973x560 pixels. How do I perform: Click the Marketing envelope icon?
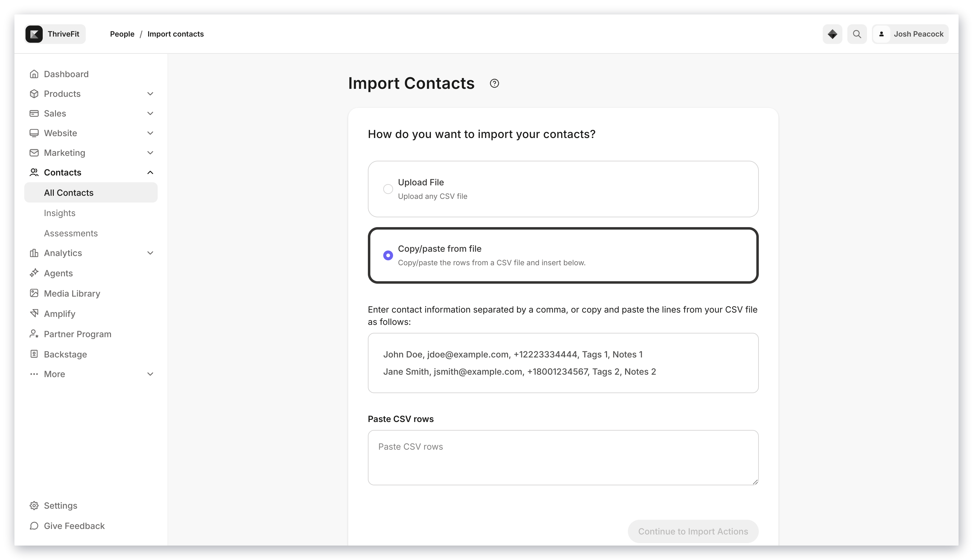pyautogui.click(x=34, y=153)
